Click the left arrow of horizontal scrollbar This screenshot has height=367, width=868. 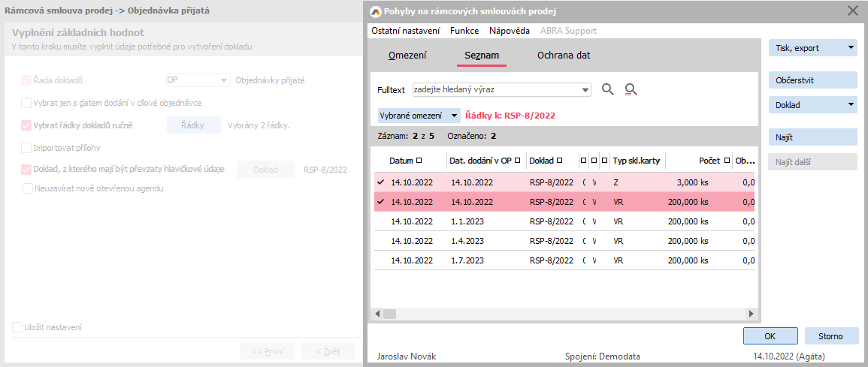coord(378,314)
